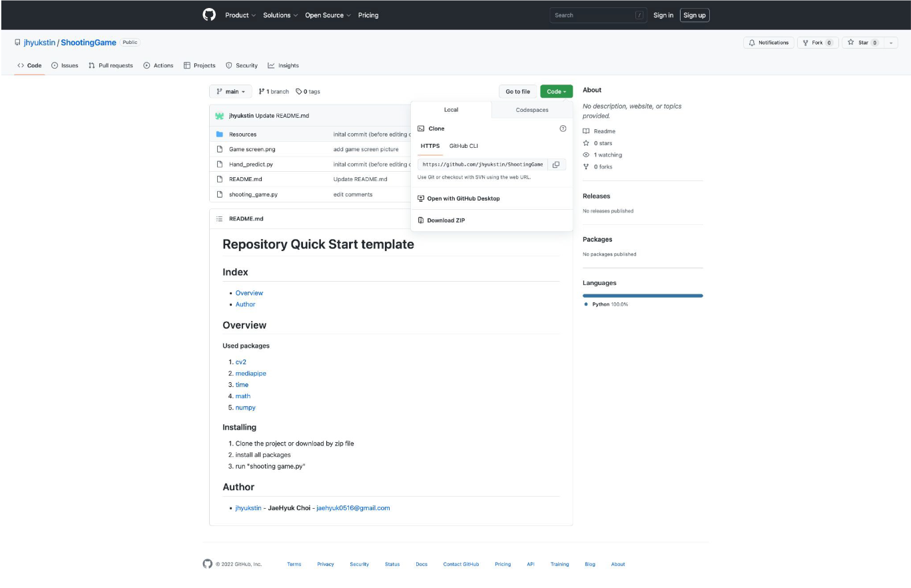911x588 pixels.
Task: Select the Codespaces tab in clone popup
Action: coord(532,110)
